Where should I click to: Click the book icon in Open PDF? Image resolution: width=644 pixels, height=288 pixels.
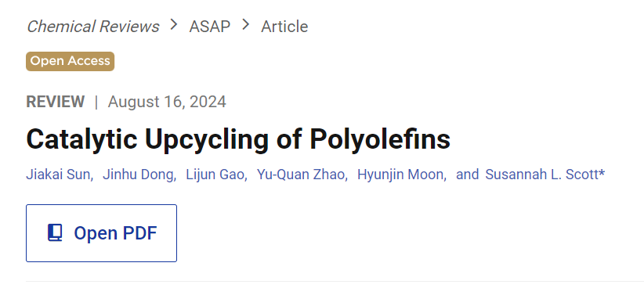point(55,232)
